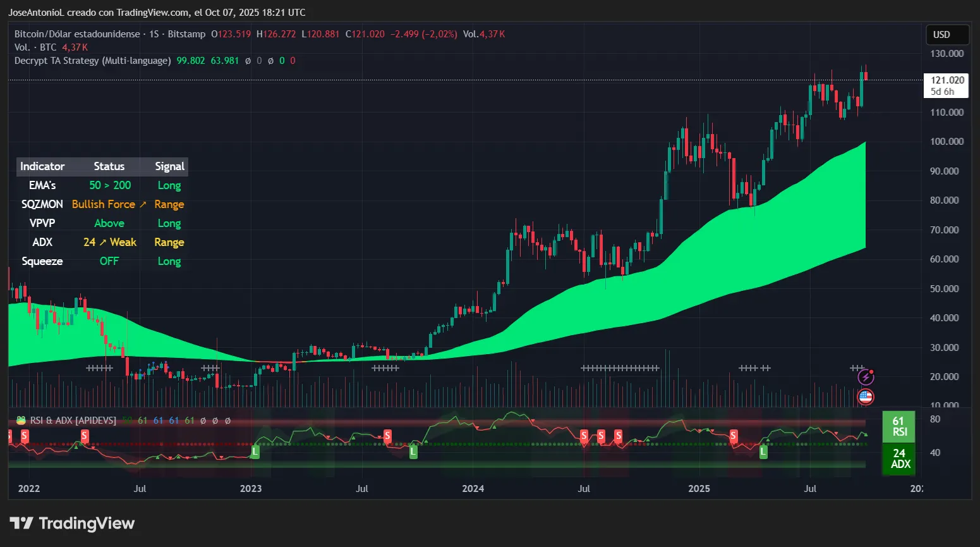Click the SQZMON Bullish Force status
This screenshot has width=980, height=547.
(104, 204)
